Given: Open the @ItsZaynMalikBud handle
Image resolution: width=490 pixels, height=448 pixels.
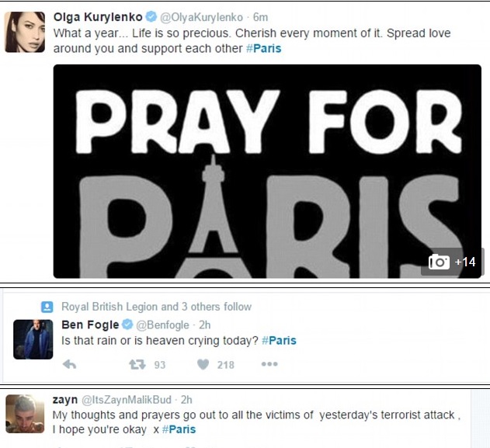Looking at the screenshot, I should (x=127, y=400).
